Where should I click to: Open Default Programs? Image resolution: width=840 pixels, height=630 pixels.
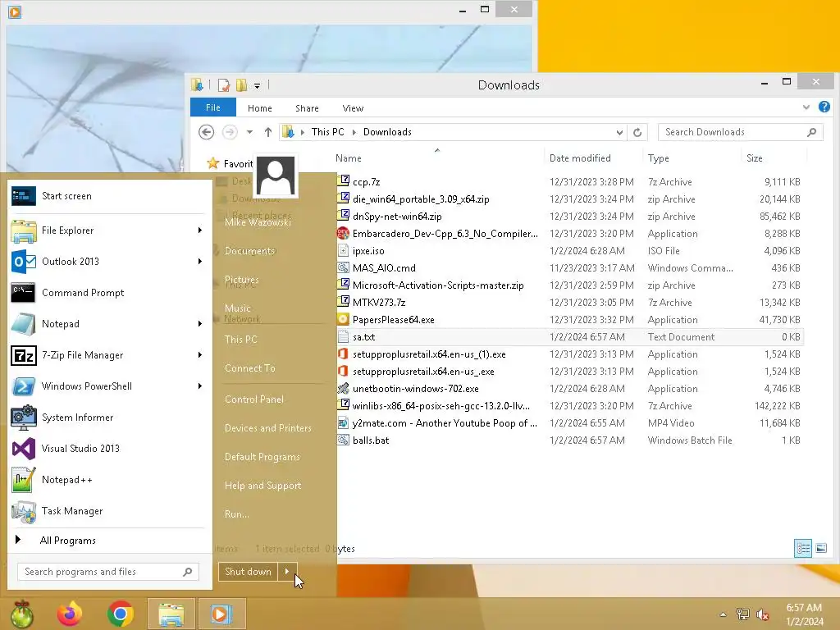tap(262, 457)
